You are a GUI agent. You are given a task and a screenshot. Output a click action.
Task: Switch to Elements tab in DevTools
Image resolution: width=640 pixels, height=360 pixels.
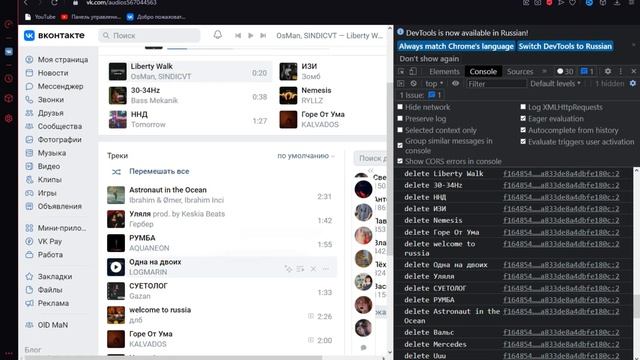tap(444, 72)
